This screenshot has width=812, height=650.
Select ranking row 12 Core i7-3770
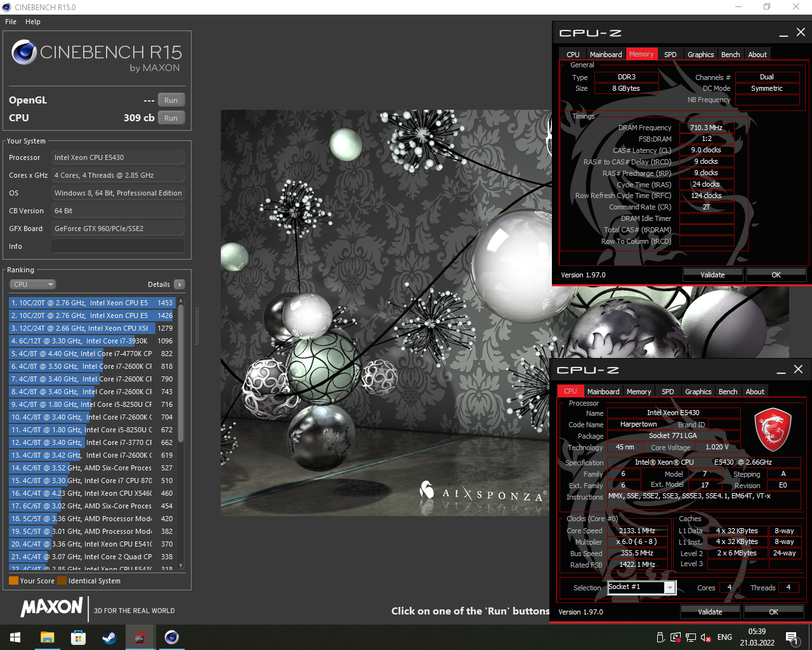[92, 442]
